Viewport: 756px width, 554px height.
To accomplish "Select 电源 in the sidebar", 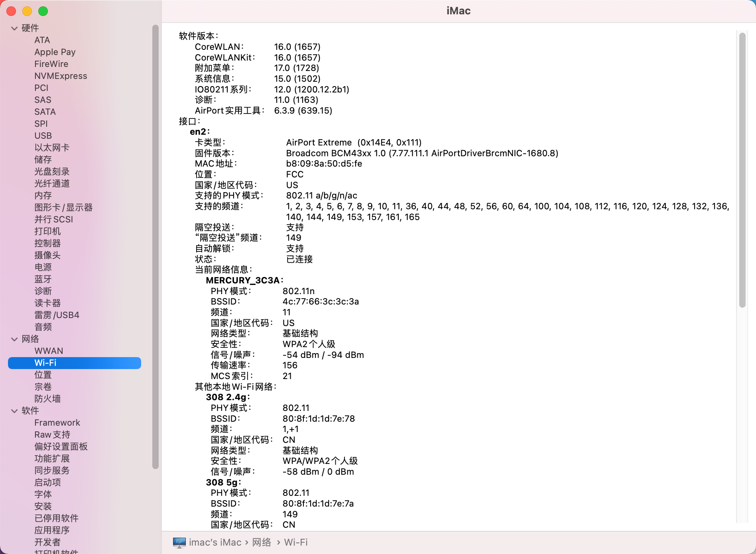I will tap(43, 267).
